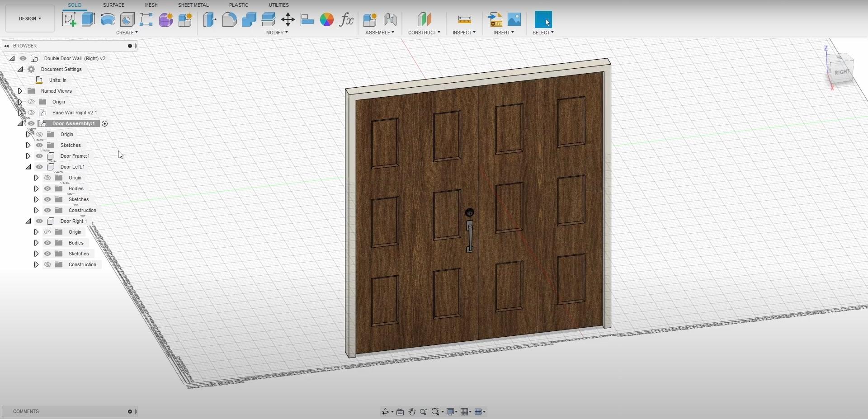This screenshot has height=419, width=868.
Task: Collapse the Door Right:1 component
Action: 28,221
